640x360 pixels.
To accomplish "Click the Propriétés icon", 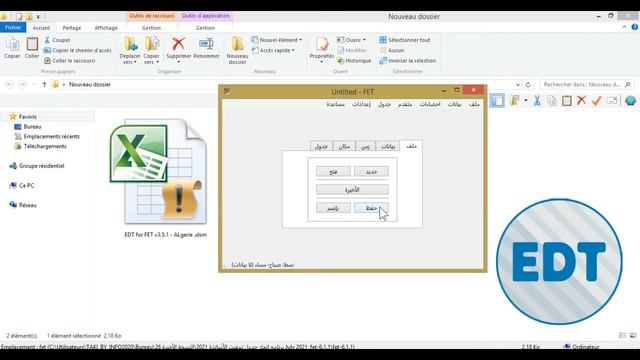I will pos(322,44).
